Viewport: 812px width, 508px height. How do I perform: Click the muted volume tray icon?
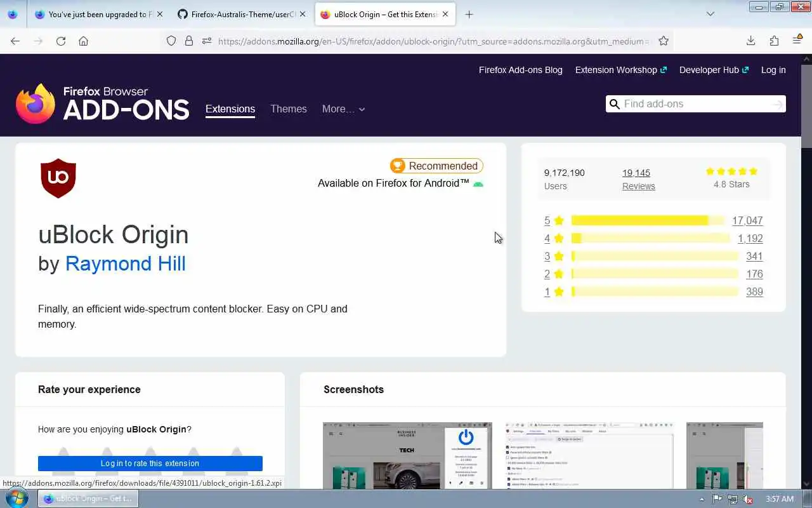[748, 499]
